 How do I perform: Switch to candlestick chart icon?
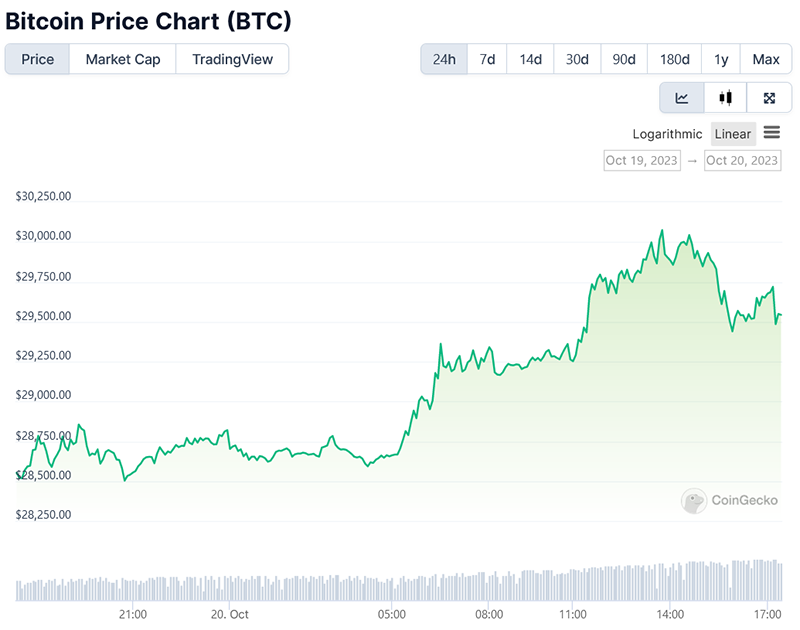coord(726,98)
